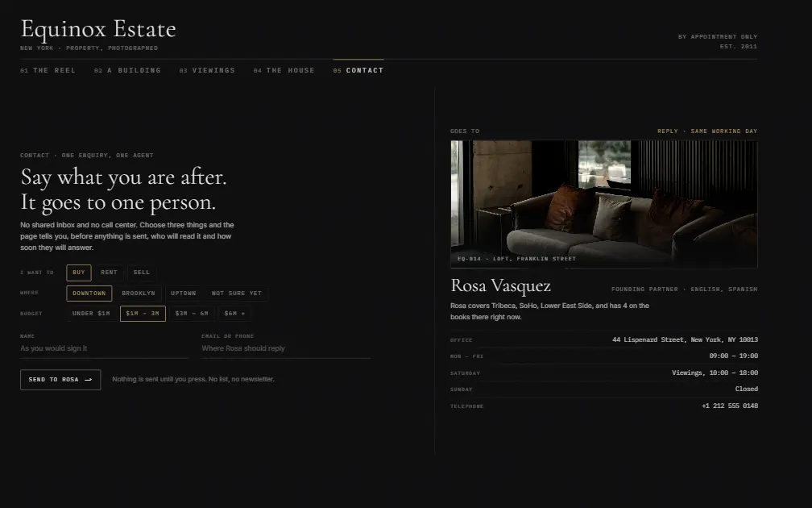Click Saturday Viewings, 10:00 – 18:00 text
812x508 pixels.
pos(715,373)
